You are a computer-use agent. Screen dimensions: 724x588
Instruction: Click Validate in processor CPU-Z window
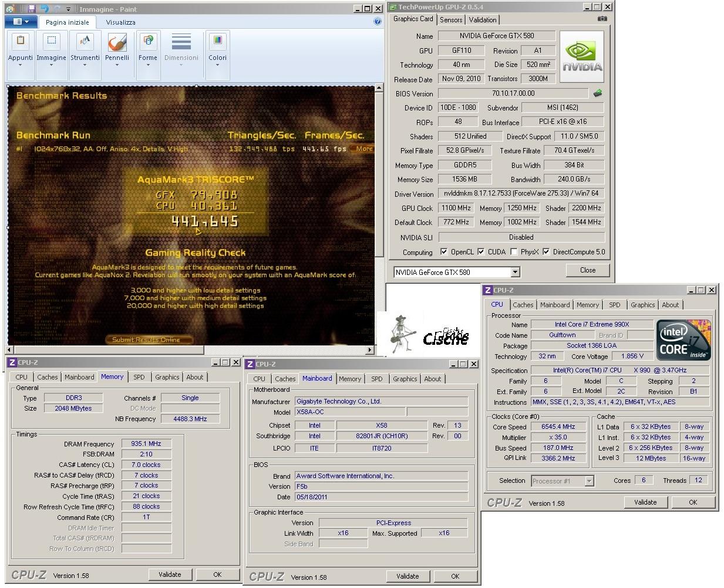coord(645,502)
